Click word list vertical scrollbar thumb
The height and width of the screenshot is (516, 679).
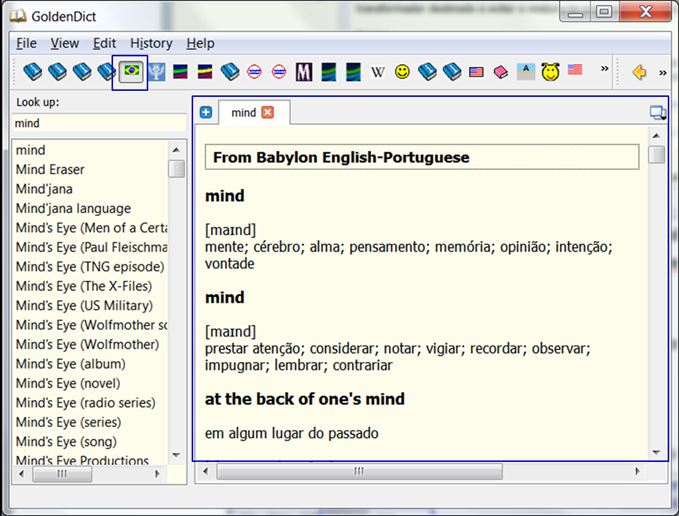coord(176,169)
